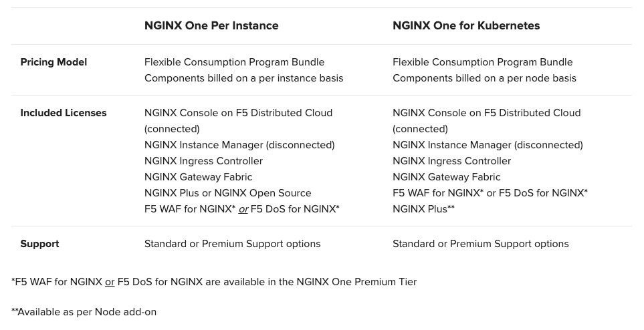644x330 pixels.
Task: Click "NGINX Gateway Fabric" in Per Instance column
Action: click(198, 177)
